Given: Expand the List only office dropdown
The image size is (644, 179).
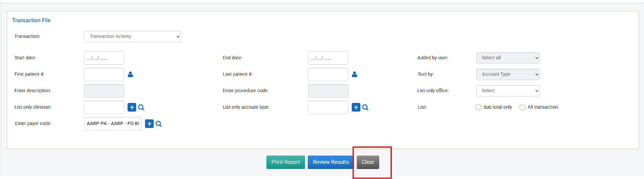Looking at the screenshot, I should click(x=508, y=91).
